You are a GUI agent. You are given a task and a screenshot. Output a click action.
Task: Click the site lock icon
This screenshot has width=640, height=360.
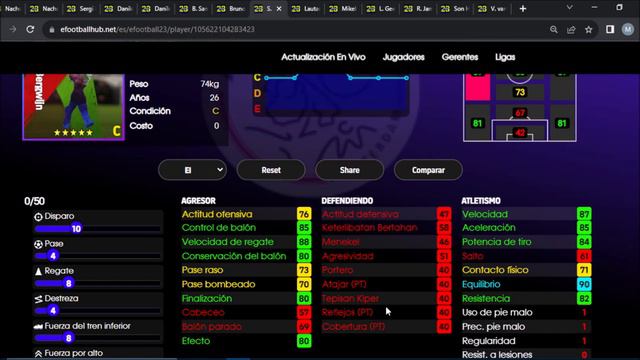52,29
